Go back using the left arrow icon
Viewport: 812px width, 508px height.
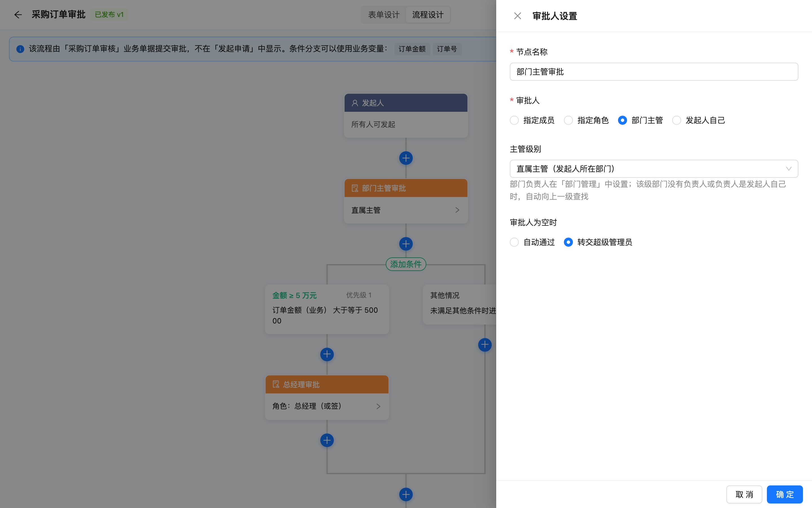tap(18, 14)
